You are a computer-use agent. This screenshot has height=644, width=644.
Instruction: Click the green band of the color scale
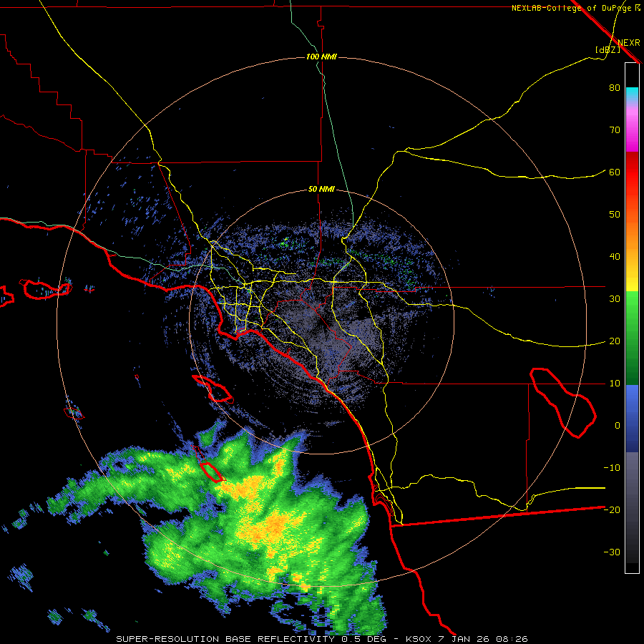coord(632,338)
